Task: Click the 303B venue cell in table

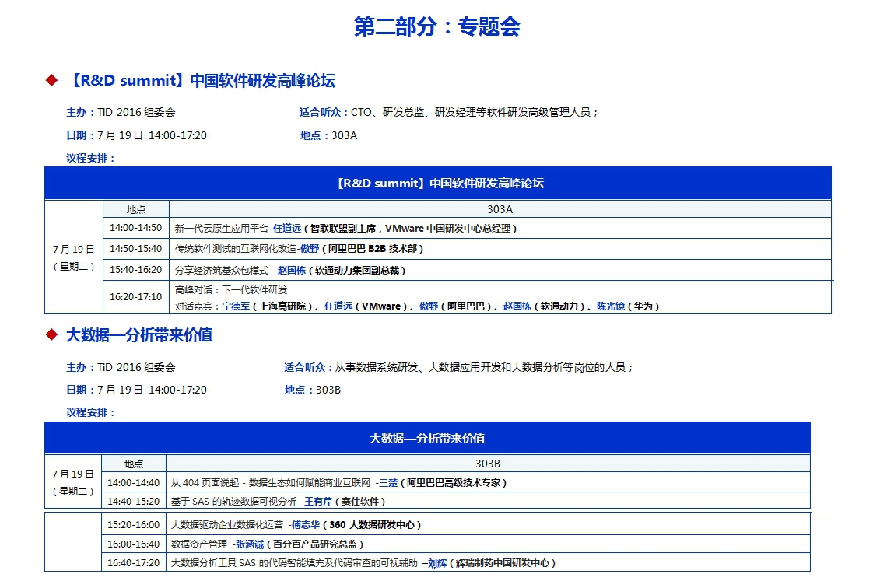Action: pos(488,464)
